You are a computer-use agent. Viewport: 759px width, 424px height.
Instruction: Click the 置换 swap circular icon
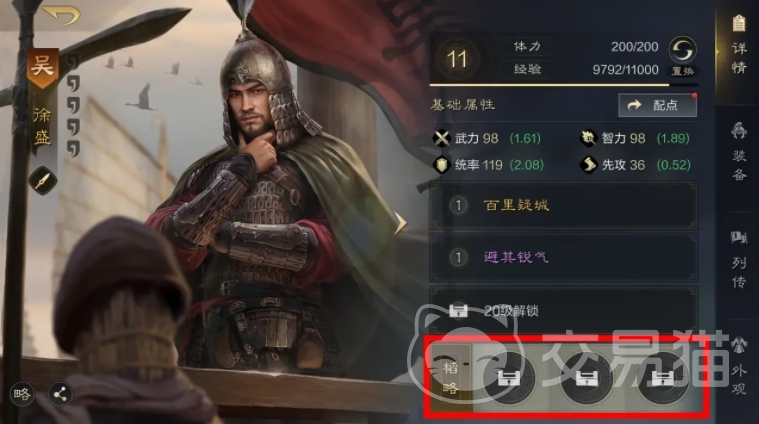click(x=683, y=50)
